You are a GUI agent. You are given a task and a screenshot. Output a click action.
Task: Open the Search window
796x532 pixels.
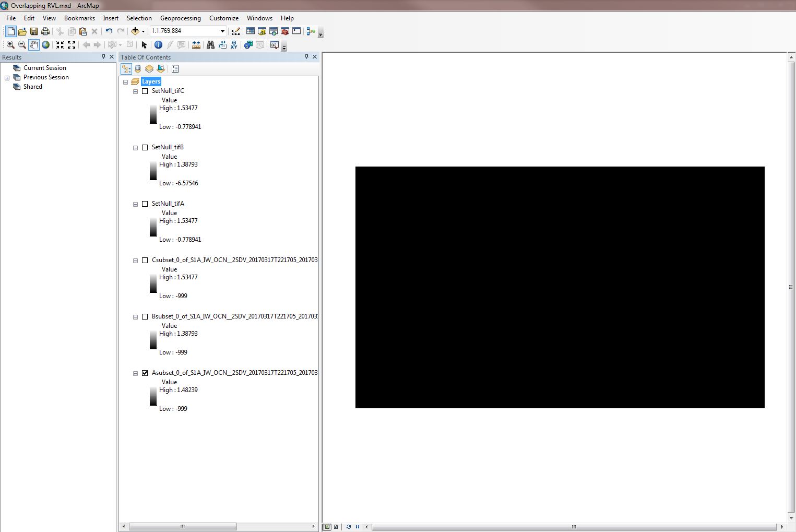pos(274,31)
